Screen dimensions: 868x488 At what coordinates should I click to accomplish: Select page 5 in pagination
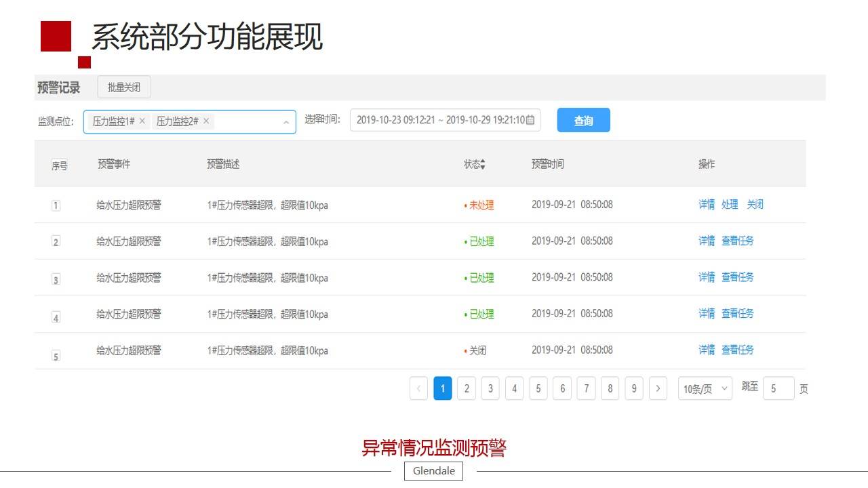(x=538, y=388)
